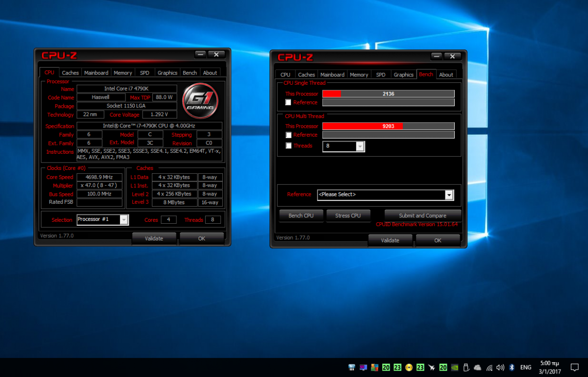Click Submit and Compare button

click(422, 215)
